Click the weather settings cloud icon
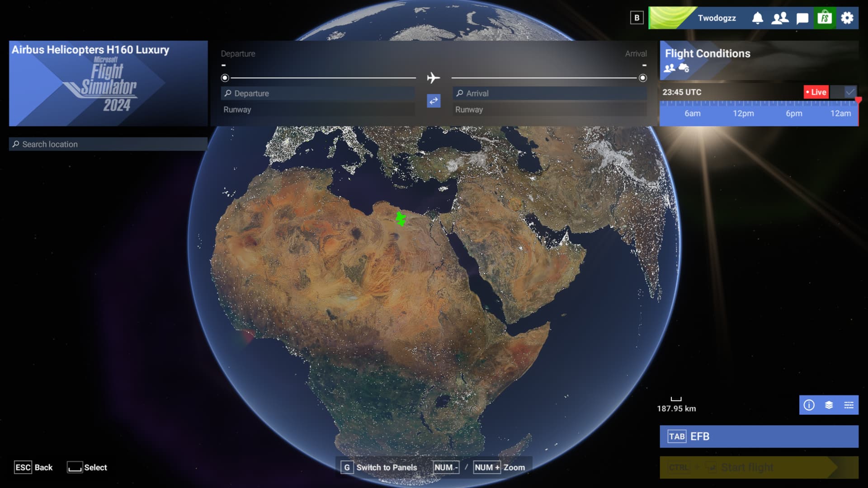This screenshot has height=488, width=868. pos(684,68)
